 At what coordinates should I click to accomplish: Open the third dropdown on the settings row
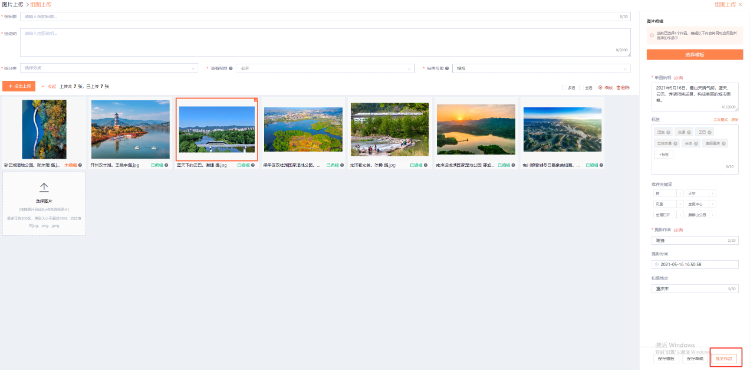point(541,68)
